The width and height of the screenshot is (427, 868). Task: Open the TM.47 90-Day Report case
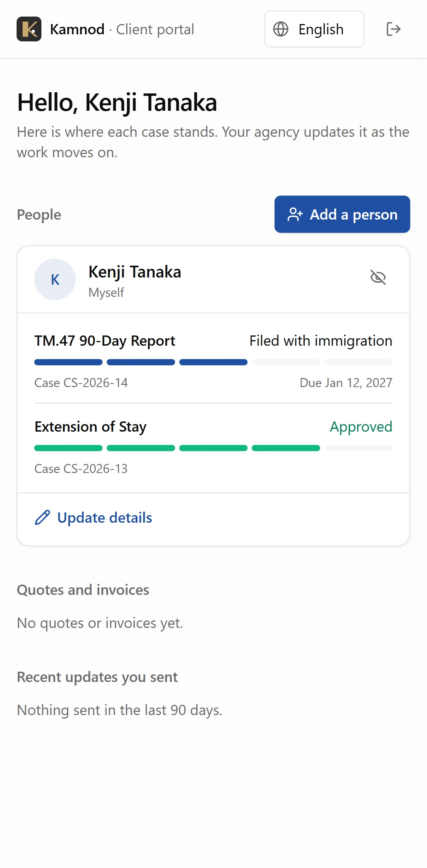pyautogui.click(x=213, y=361)
